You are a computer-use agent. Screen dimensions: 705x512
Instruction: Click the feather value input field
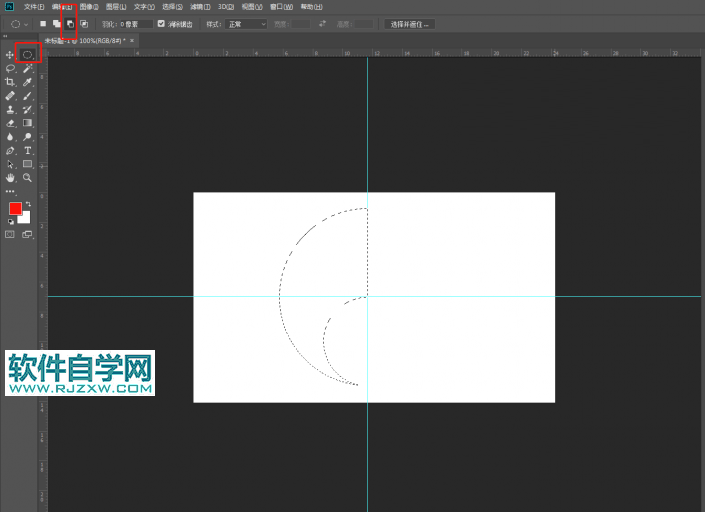click(136, 23)
